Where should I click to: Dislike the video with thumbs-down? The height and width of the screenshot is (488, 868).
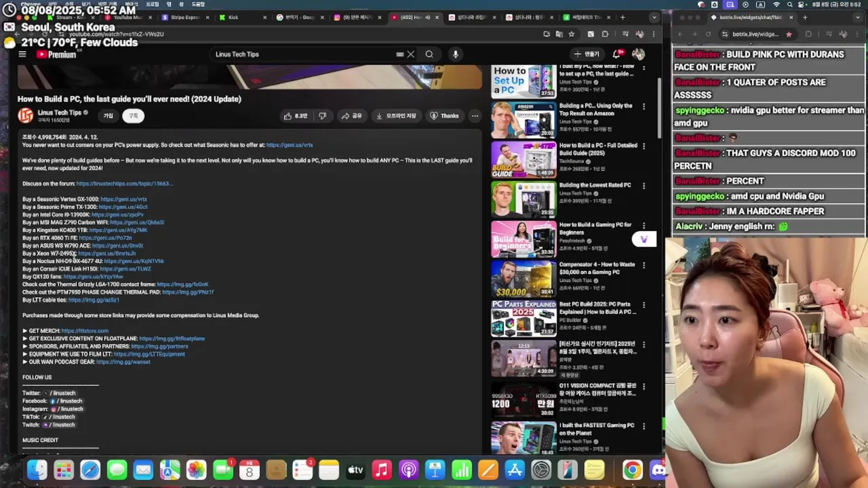point(323,116)
